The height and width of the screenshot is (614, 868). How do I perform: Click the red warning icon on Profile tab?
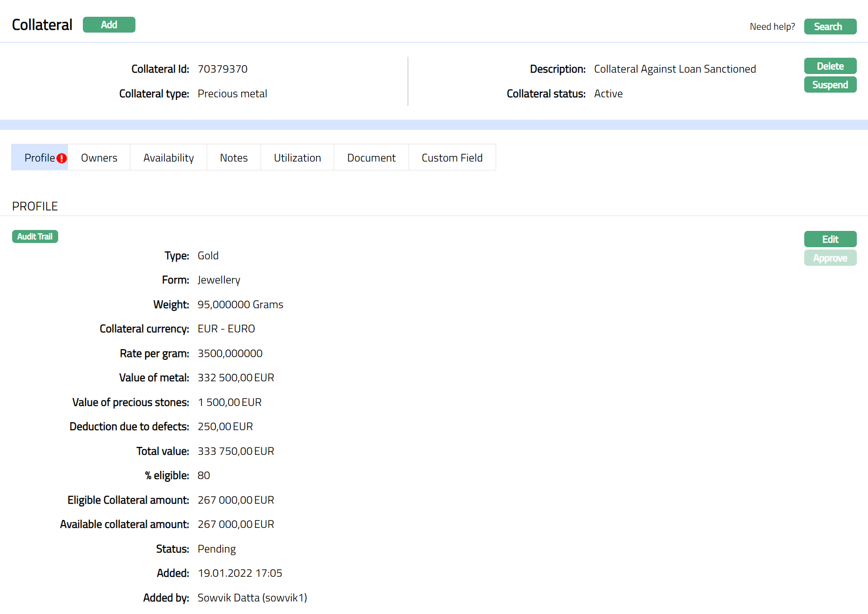click(61, 158)
